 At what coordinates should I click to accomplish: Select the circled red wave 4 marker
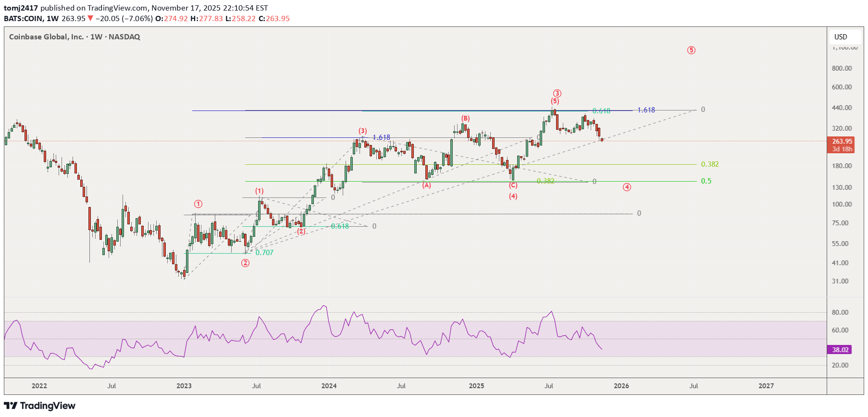627,187
